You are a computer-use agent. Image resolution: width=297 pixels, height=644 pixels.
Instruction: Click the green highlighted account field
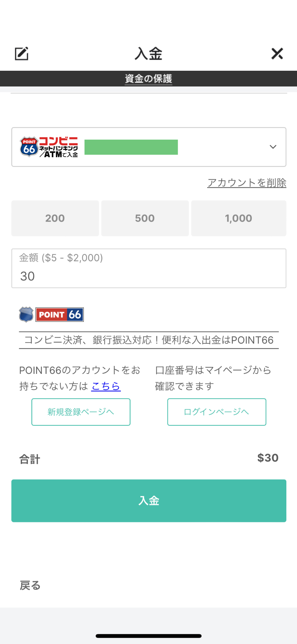pos(131,147)
